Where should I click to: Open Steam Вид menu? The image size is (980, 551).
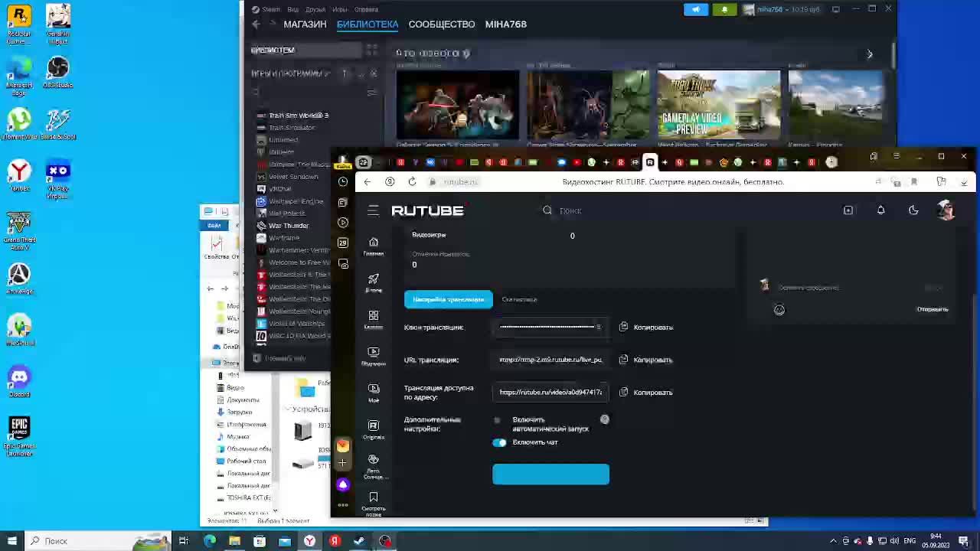[293, 9]
